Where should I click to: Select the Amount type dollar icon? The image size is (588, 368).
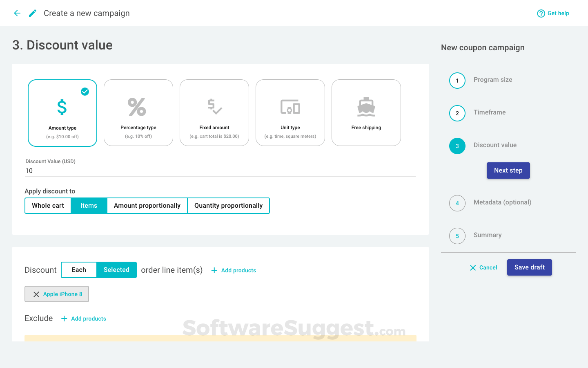click(x=62, y=107)
